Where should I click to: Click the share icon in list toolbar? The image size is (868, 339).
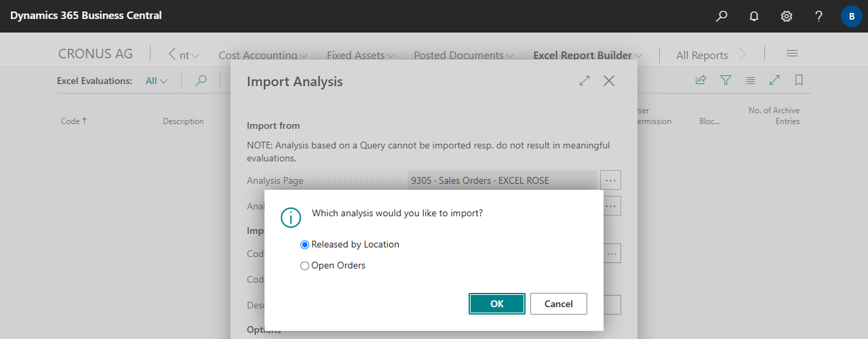click(x=701, y=80)
